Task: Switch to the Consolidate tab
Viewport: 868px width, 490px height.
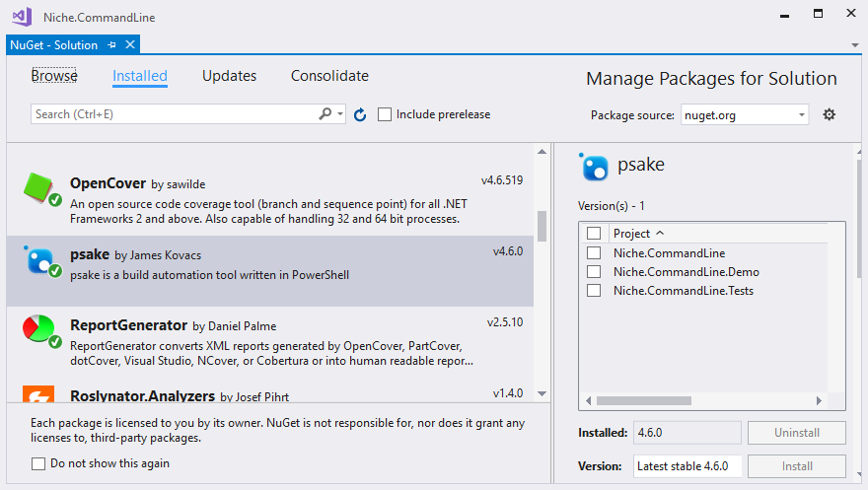Action: coord(329,76)
